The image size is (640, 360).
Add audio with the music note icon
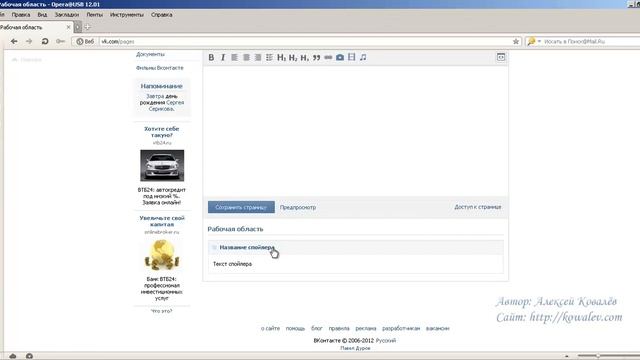click(363, 57)
